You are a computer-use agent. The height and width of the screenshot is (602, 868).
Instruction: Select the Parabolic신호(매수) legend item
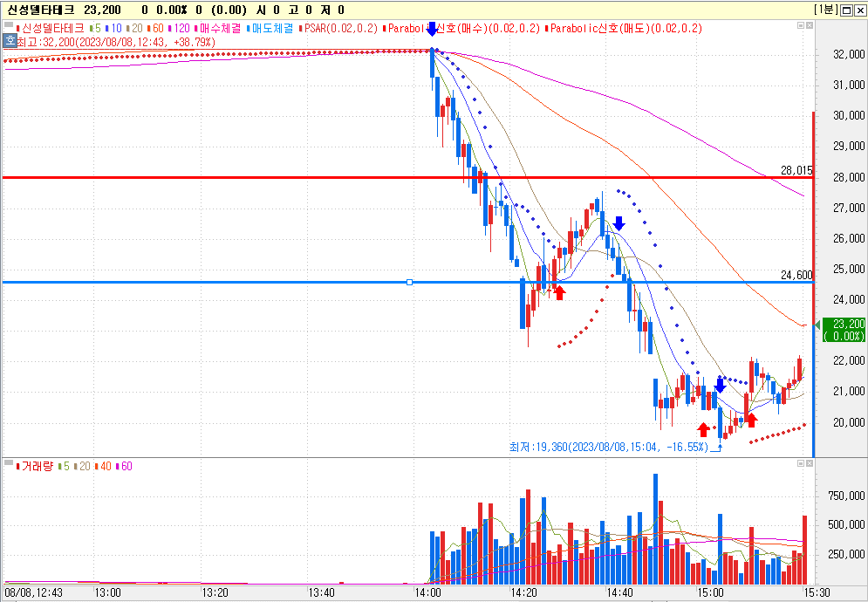coord(461,28)
